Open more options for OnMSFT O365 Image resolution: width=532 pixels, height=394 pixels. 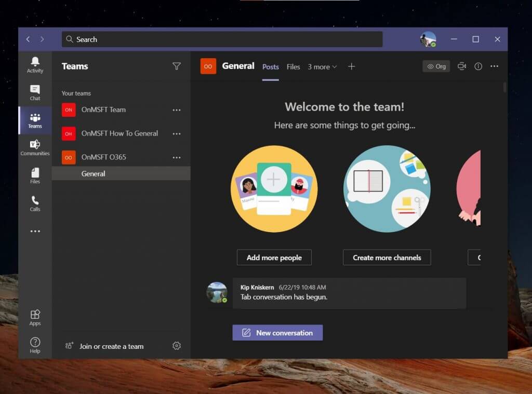(x=177, y=157)
